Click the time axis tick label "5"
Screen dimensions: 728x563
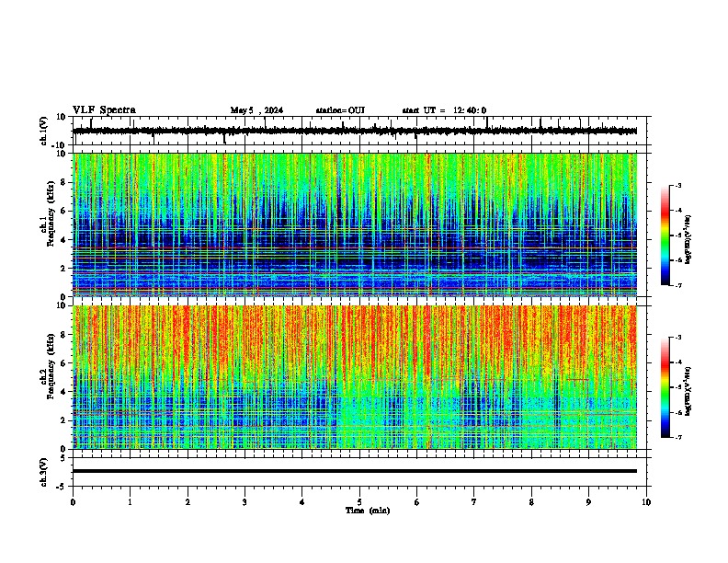359,502
